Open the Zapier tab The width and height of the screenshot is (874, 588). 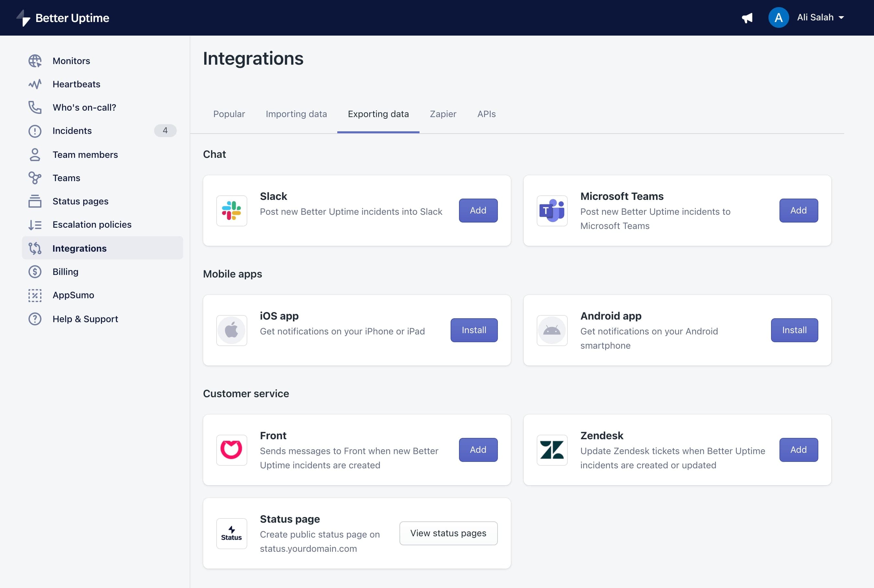pos(443,114)
